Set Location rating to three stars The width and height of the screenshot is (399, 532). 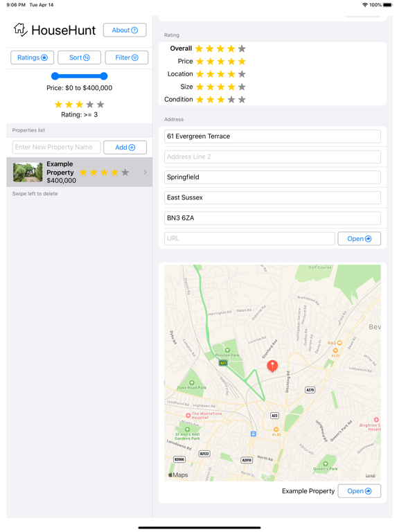coord(221,74)
